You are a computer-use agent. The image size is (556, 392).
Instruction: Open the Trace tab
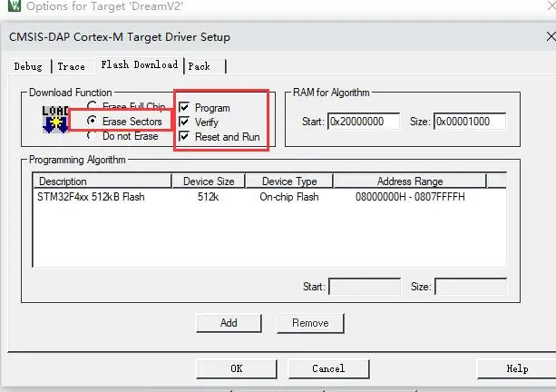pos(71,66)
